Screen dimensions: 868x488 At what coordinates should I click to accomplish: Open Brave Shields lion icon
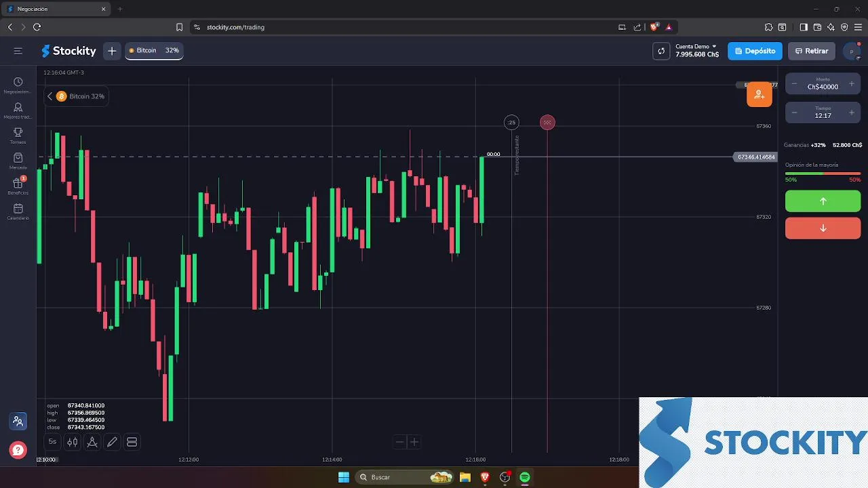[x=654, y=27]
